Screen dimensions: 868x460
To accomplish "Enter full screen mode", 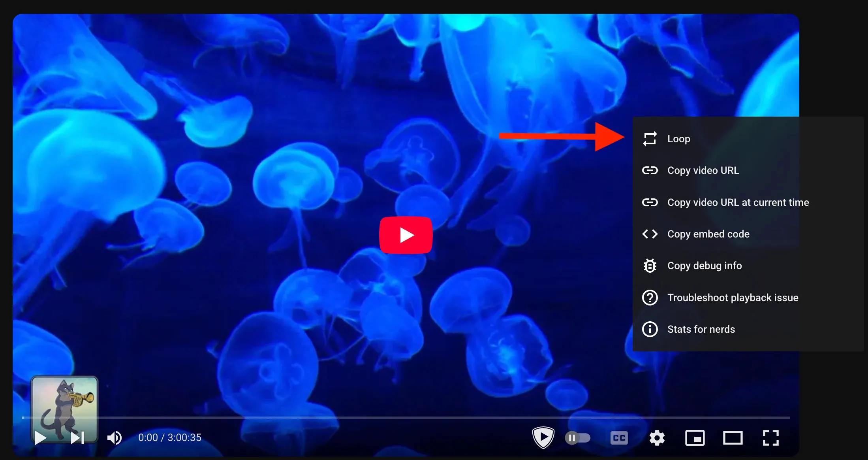I will point(770,438).
